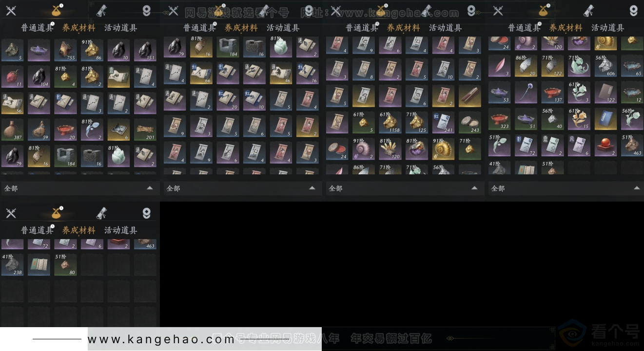Open the scroll category icon in bottom panel
Viewport: 644px width, 351px height.
101,213
